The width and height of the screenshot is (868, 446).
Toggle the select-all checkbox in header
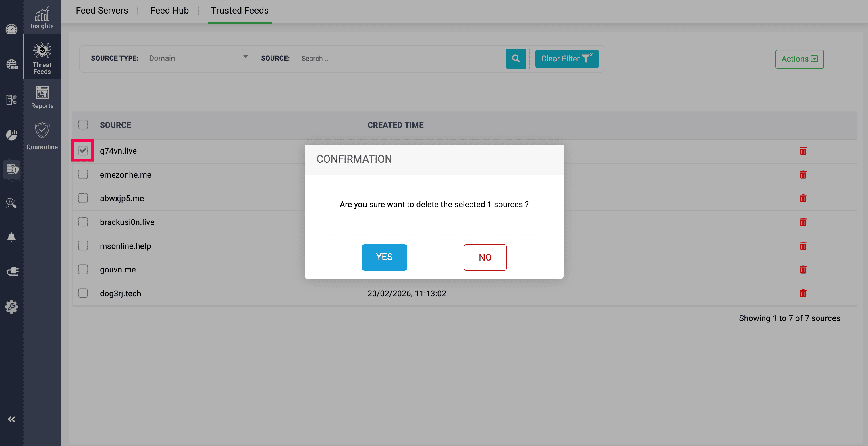(x=82, y=125)
